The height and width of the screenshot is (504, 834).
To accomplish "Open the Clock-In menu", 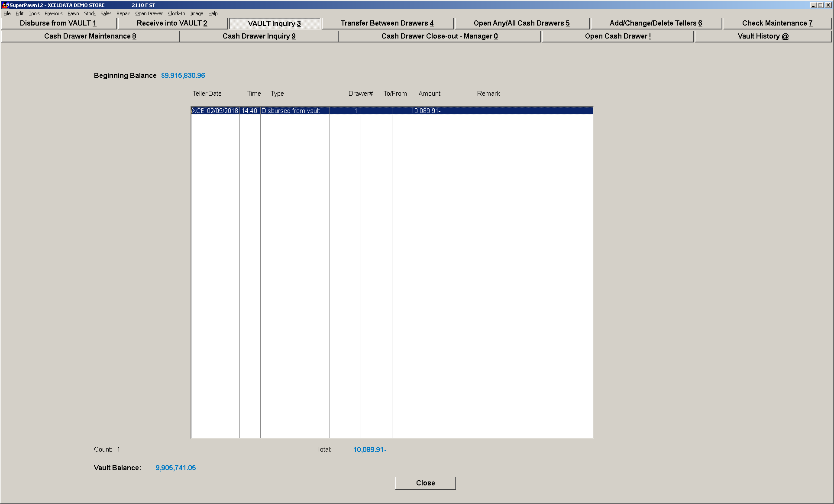I will (x=176, y=13).
